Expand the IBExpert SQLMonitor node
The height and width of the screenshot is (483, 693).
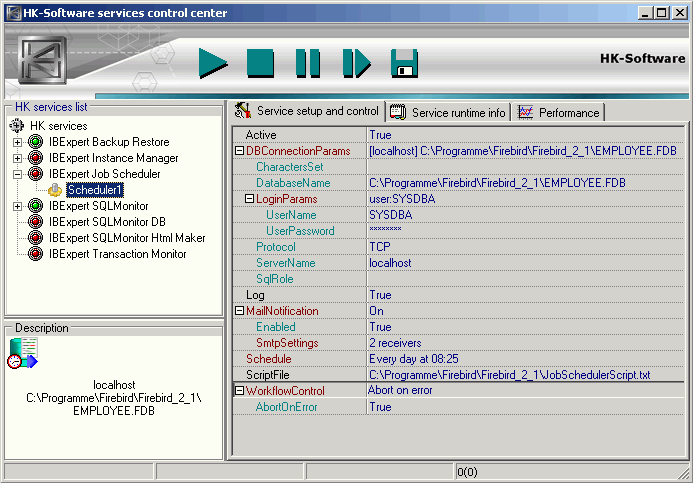(x=17, y=206)
